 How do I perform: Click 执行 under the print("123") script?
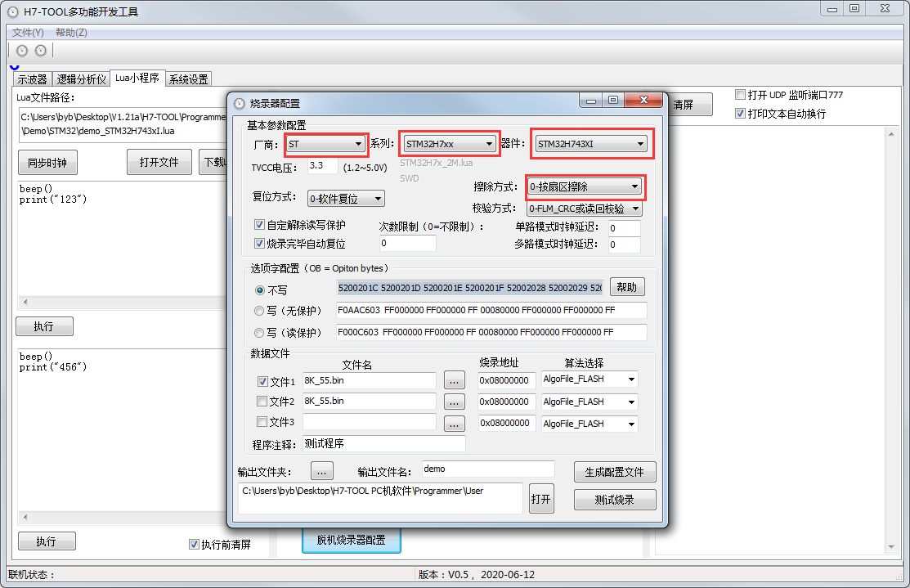tap(44, 326)
